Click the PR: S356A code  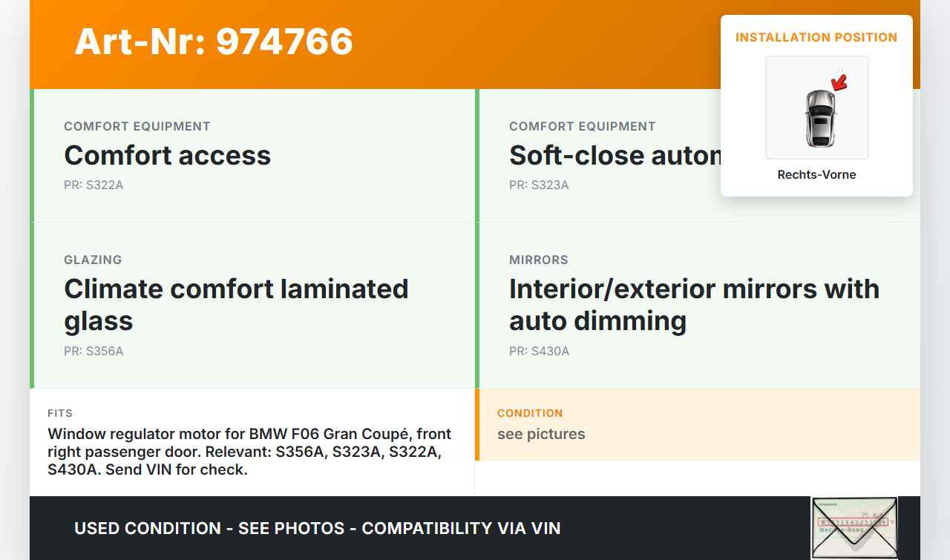click(x=94, y=352)
